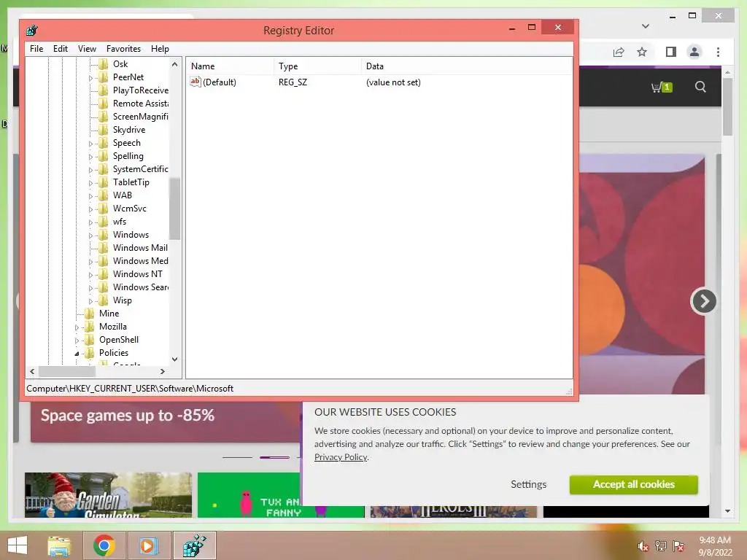
Task: Select the (Default) string value icon
Action: pos(196,82)
